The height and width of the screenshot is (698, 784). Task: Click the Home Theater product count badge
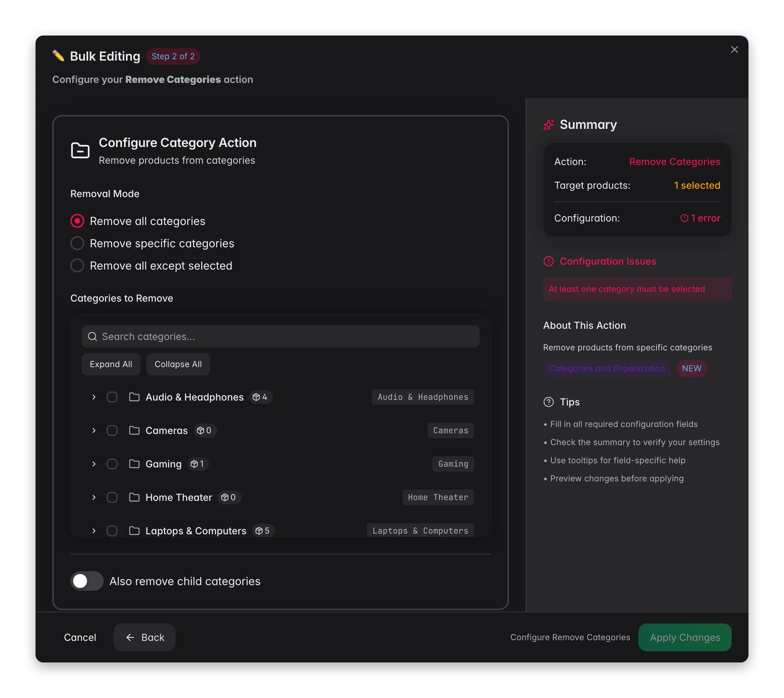click(x=229, y=497)
